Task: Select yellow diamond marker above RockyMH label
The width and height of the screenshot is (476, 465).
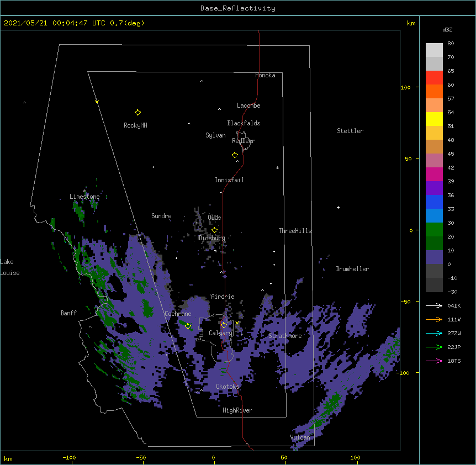Action: 137,113
